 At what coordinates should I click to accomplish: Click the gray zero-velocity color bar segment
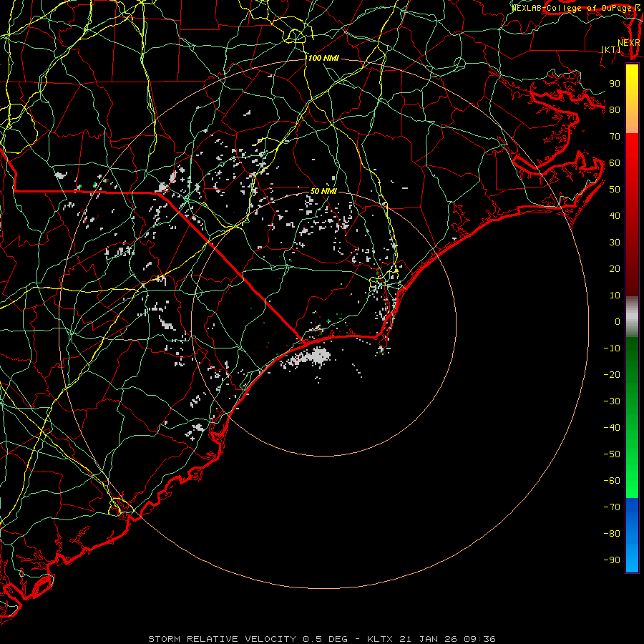point(632,317)
